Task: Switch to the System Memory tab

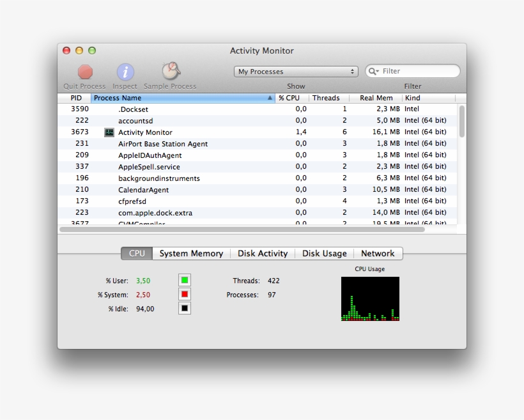Action: (191, 253)
